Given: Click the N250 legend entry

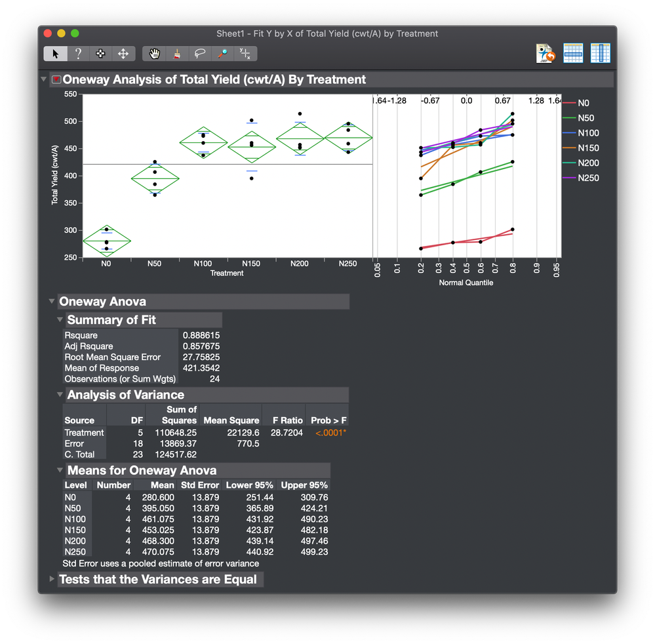Looking at the screenshot, I should click(581, 178).
